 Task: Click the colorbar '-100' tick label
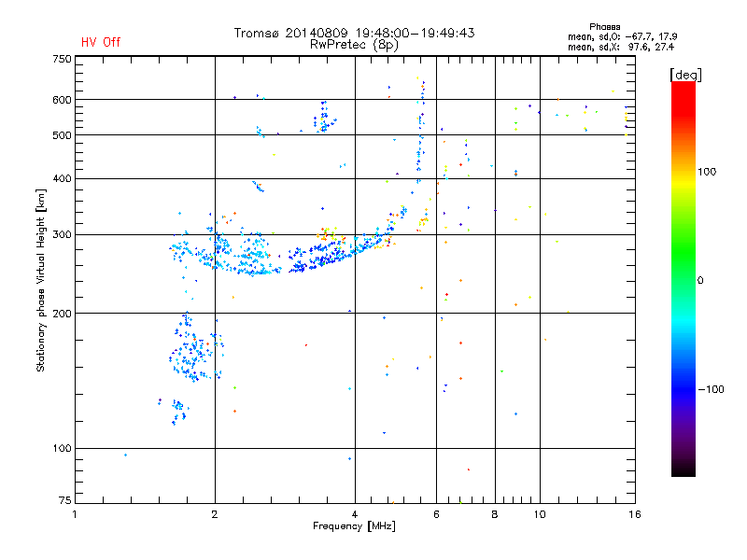point(712,389)
